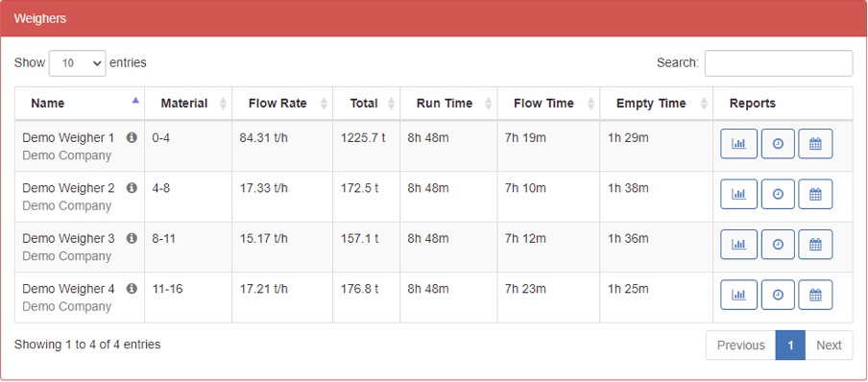Open bar chart report for Demo Weigher 4
Viewport: 868px width, 382px height.
(738, 295)
